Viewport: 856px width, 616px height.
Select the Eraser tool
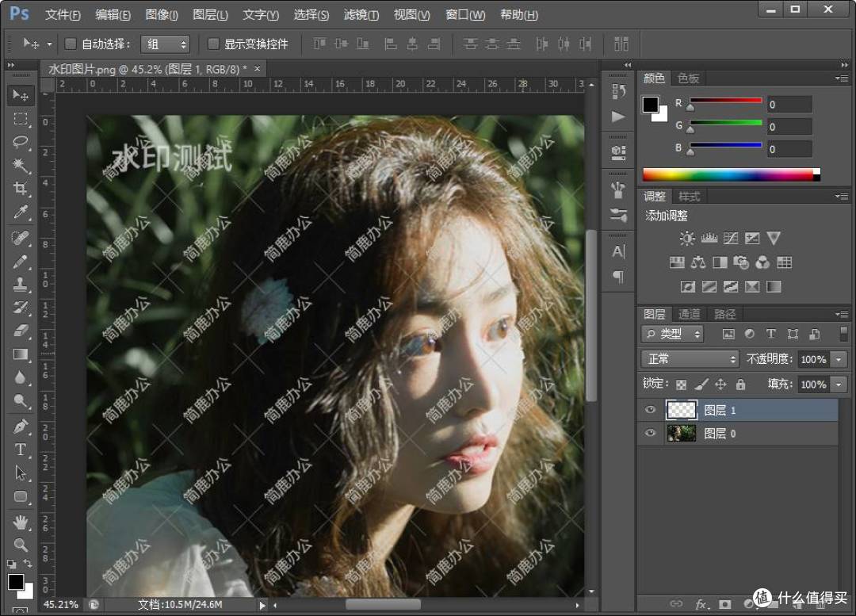21,331
